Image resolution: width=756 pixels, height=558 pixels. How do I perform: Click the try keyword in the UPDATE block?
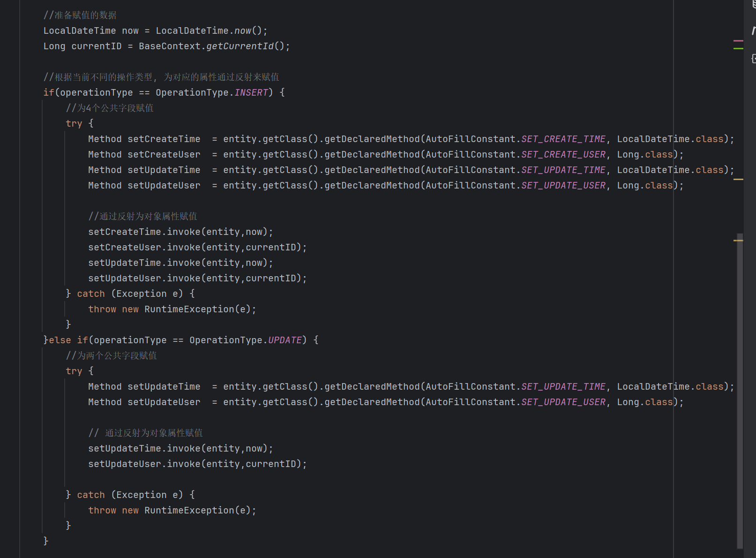(74, 371)
